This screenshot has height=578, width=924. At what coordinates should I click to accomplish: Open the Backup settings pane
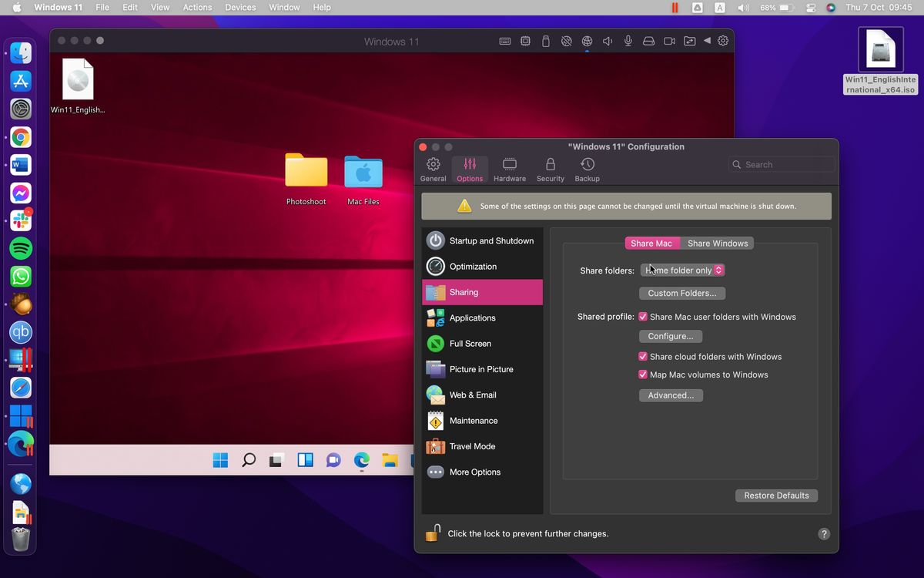click(x=587, y=168)
